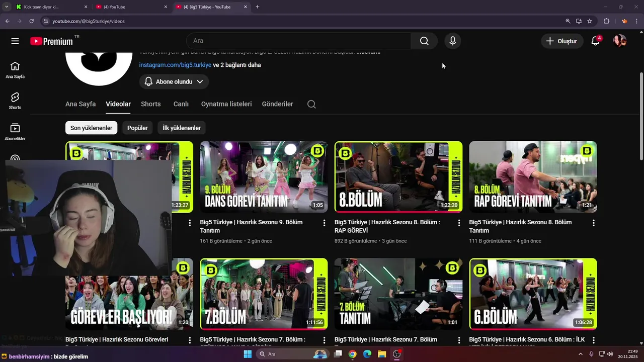Select the Videolar channel tab
Viewport: 644px width, 362px height.
click(118, 104)
